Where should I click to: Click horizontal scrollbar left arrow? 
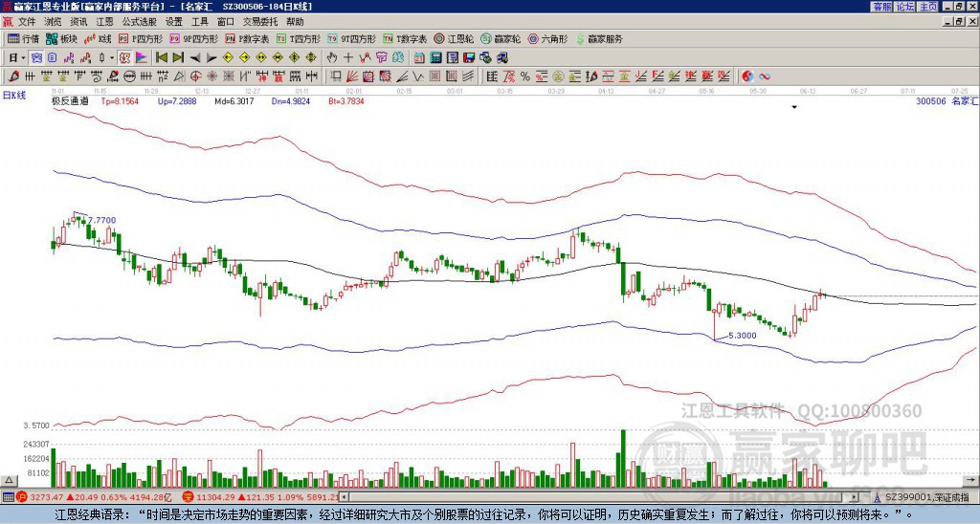(x=344, y=497)
